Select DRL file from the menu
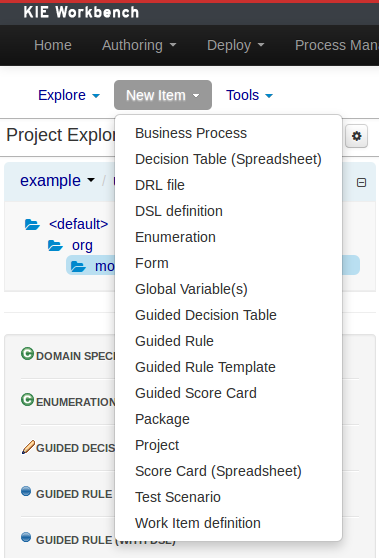 (160, 185)
